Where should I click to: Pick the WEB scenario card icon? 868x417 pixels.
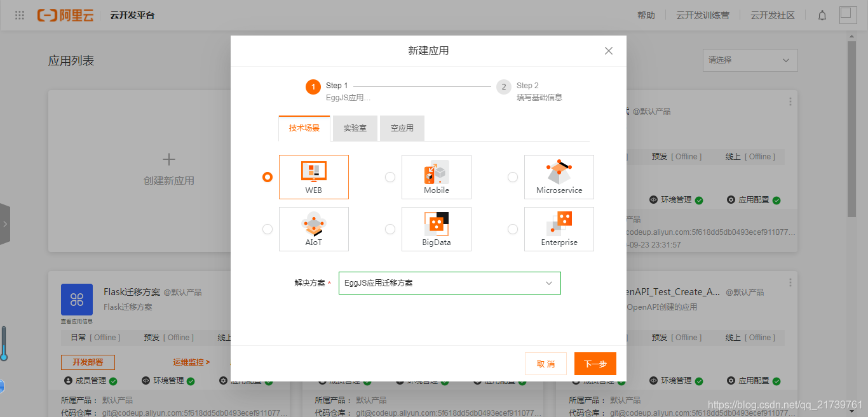click(x=314, y=171)
